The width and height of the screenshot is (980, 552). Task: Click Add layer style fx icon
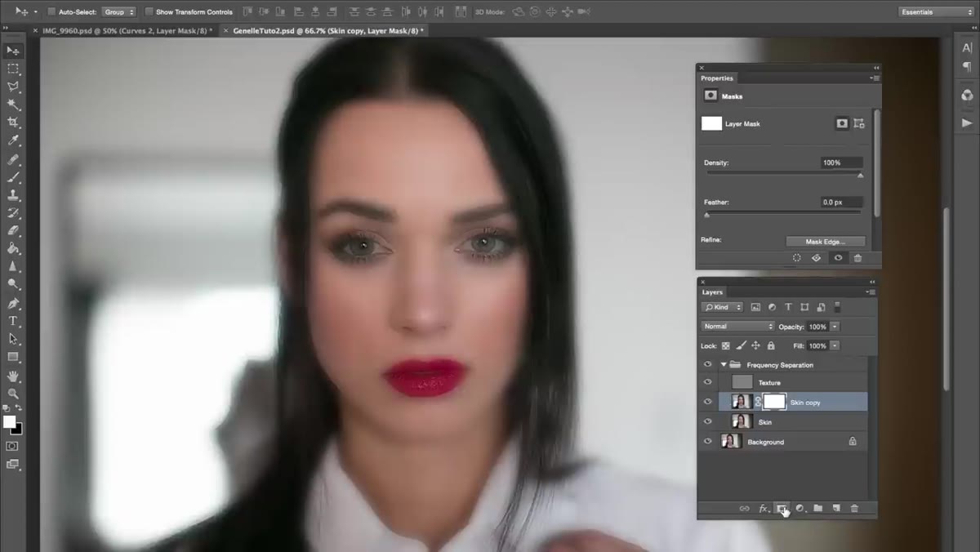(x=764, y=508)
